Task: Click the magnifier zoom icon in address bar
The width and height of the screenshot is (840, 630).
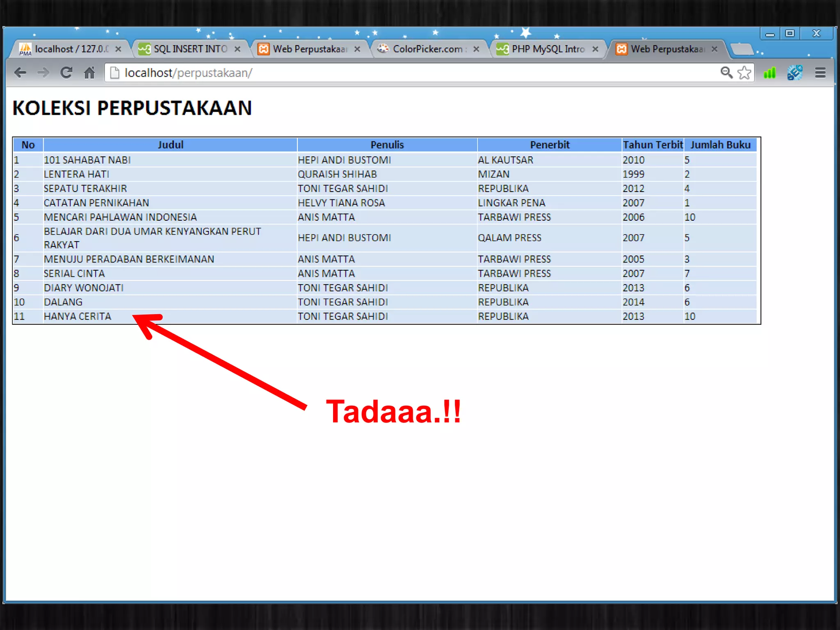Action: [726, 73]
